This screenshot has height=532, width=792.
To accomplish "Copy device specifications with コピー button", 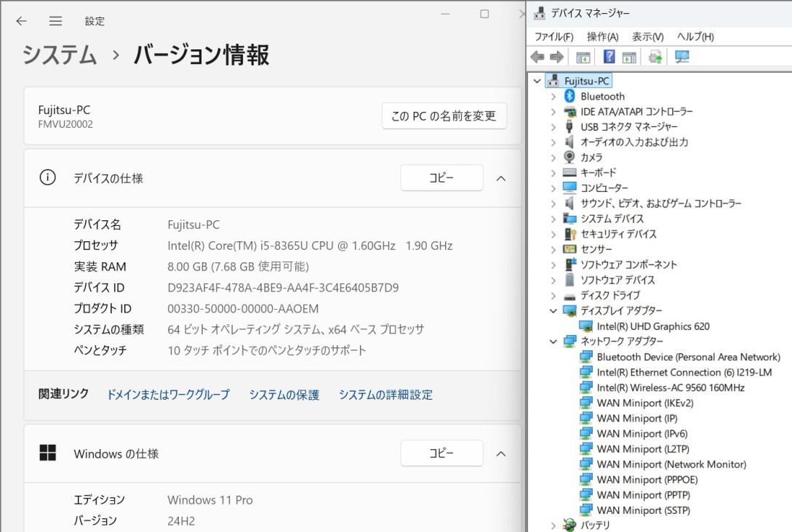I will point(441,178).
